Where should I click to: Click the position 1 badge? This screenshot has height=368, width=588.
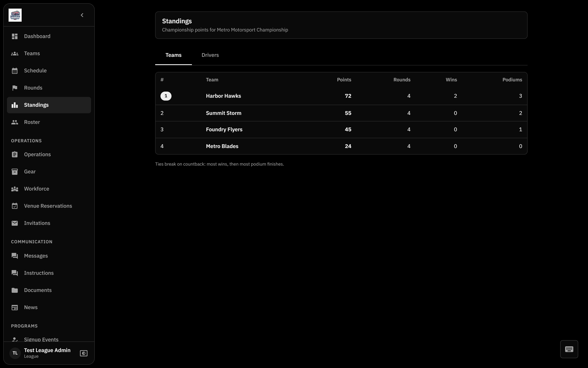pyautogui.click(x=166, y=96)
